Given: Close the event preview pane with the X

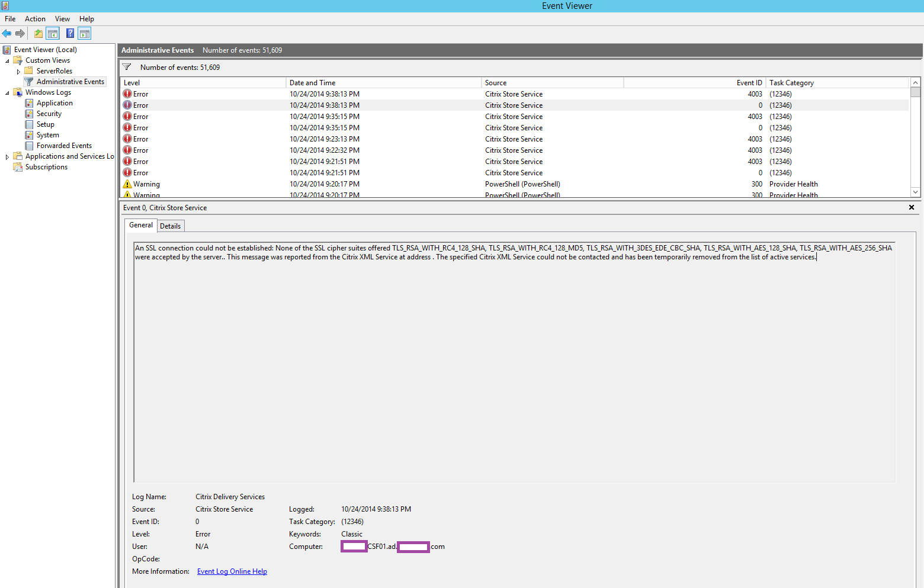Looking at the screenshot, I should click(912, 207).
